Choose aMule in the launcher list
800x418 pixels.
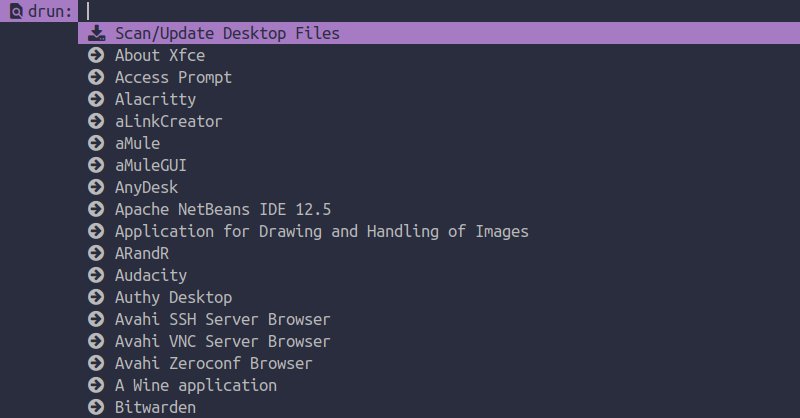click(439, 143)
